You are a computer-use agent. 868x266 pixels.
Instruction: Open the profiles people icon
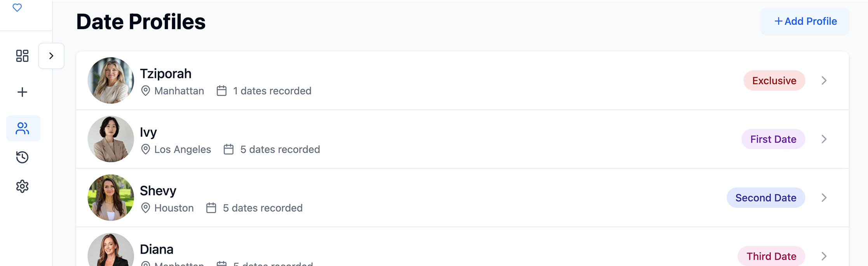point(23,128)
